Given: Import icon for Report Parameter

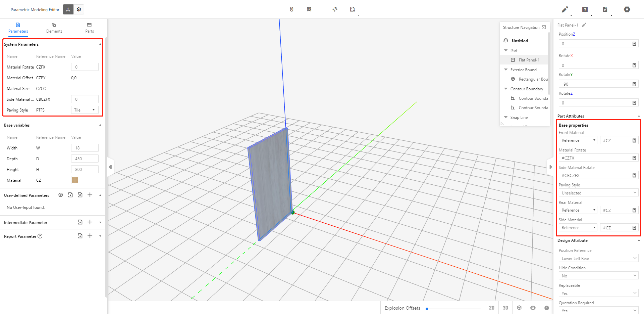Looking at the screenshot, I should [80, 236].
